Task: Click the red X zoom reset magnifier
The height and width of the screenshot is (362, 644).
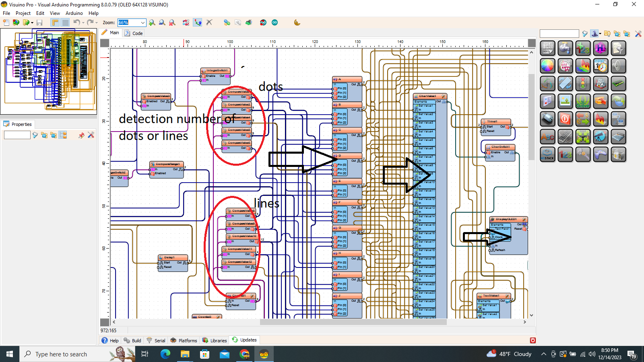Action: (x=172, y=23)
